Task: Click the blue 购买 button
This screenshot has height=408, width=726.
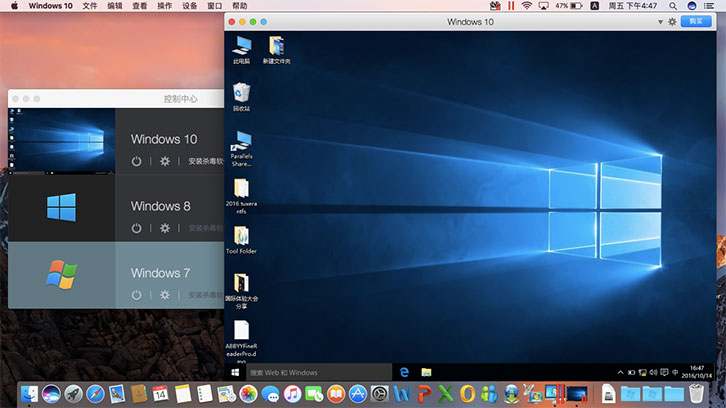Action: pos(696,21)
